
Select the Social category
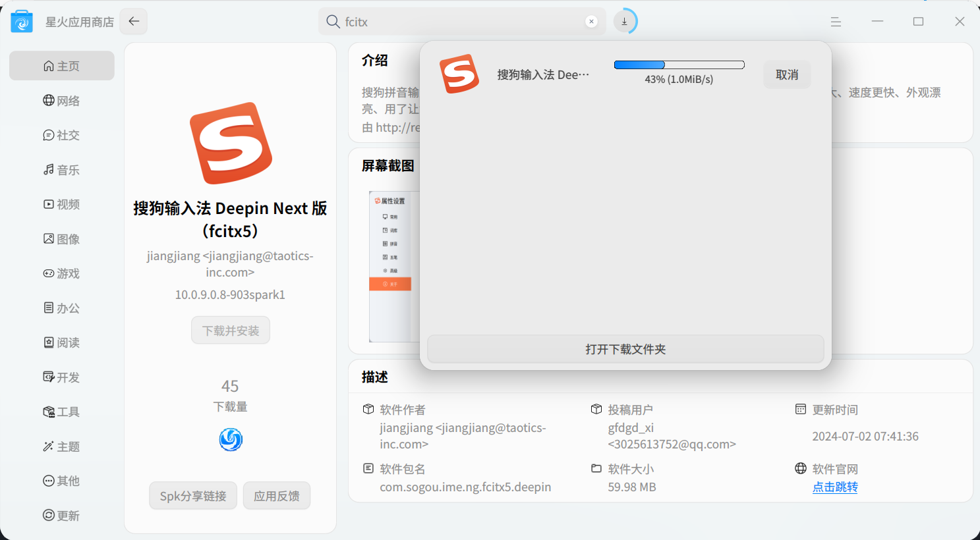tap(62, 135)
